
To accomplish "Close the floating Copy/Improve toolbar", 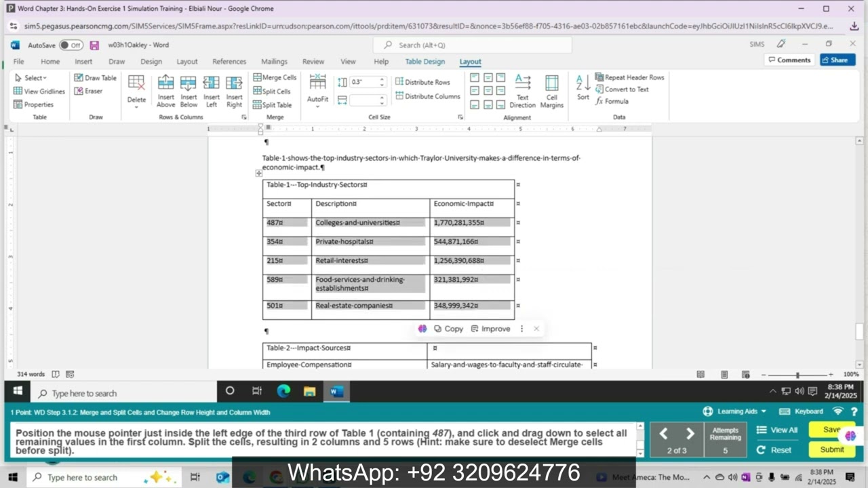I will [536, 329].
